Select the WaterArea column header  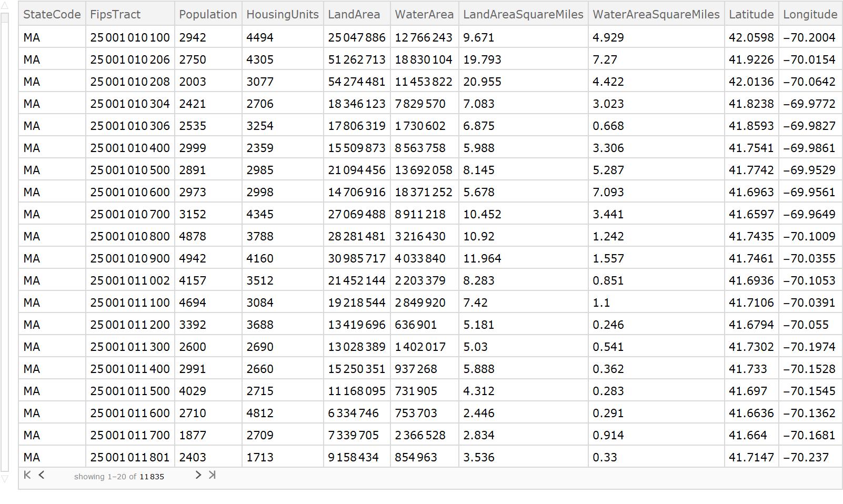pos(424,14)
